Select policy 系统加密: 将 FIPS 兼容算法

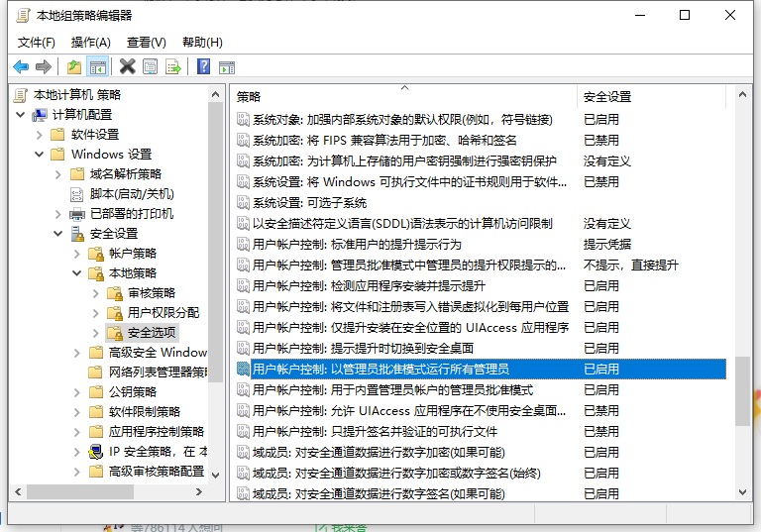coord(384,141)
